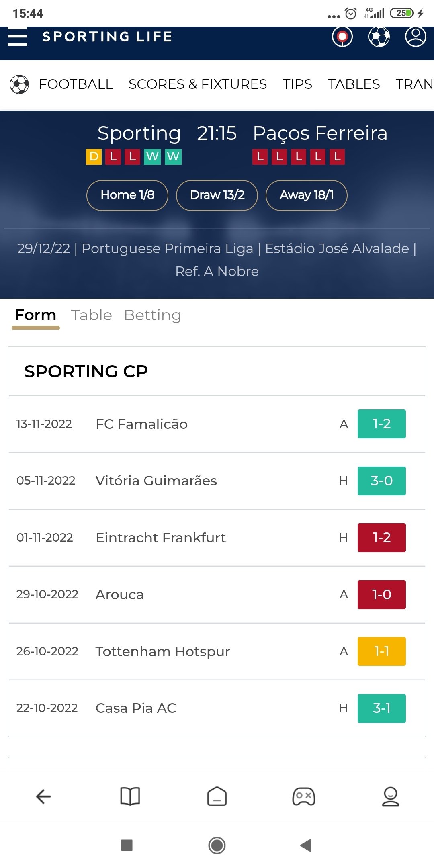
Task: Select the Home 1/8 odds button
Action: (127, 195)
